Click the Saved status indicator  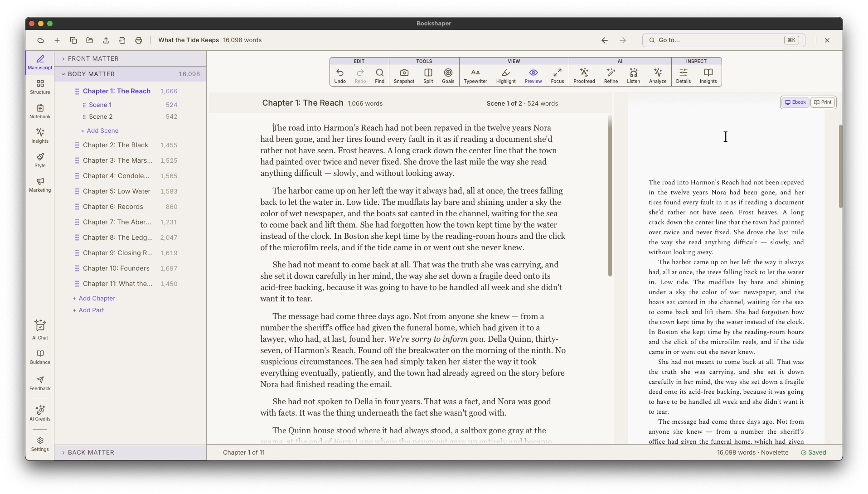[813, 452]
